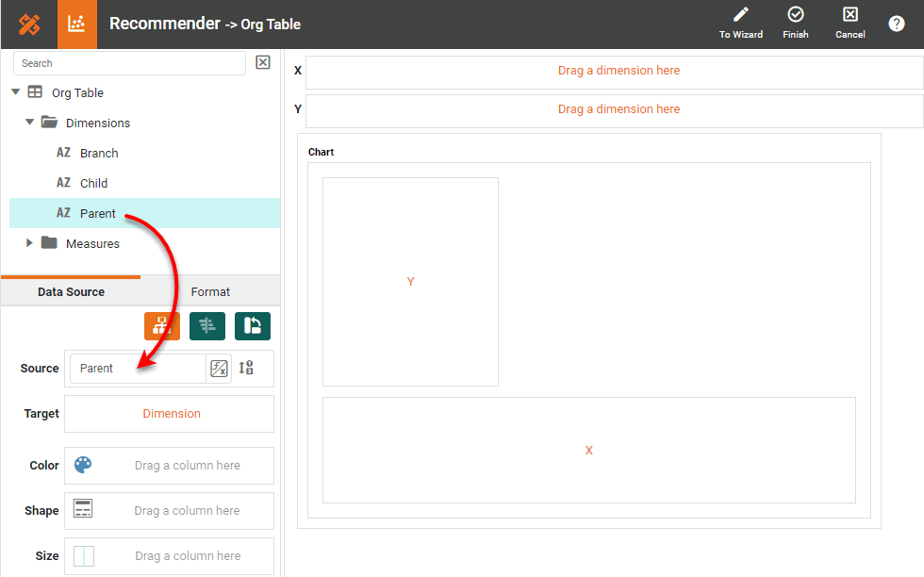This screenshot has width=924, height=577.
Task: Switch to the Format tab
Action: tap(210, 292)
